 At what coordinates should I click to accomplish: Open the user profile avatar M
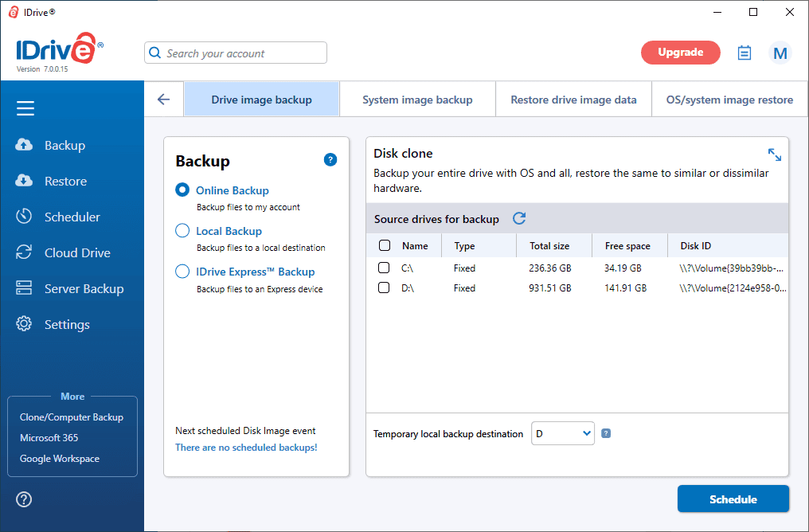[780, 53]
